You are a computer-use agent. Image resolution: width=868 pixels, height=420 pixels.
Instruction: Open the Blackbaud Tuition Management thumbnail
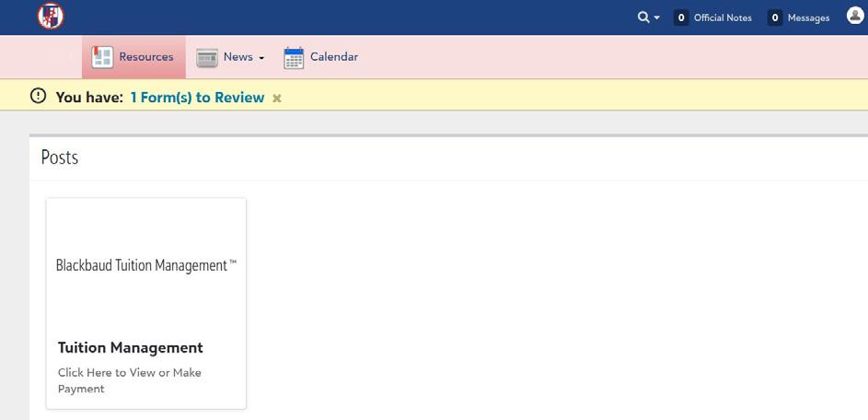tap(146, 265)
